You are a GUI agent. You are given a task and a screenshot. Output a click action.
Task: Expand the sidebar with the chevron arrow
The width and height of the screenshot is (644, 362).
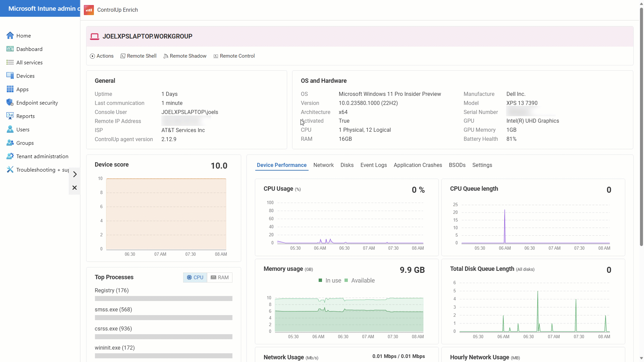point(75,174)
